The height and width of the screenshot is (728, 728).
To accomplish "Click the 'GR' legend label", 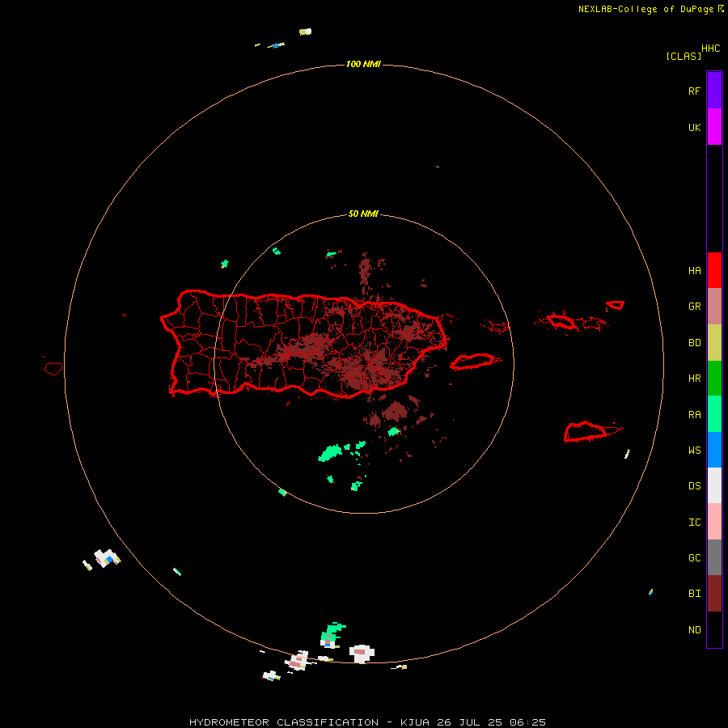I will coord(694,307).
